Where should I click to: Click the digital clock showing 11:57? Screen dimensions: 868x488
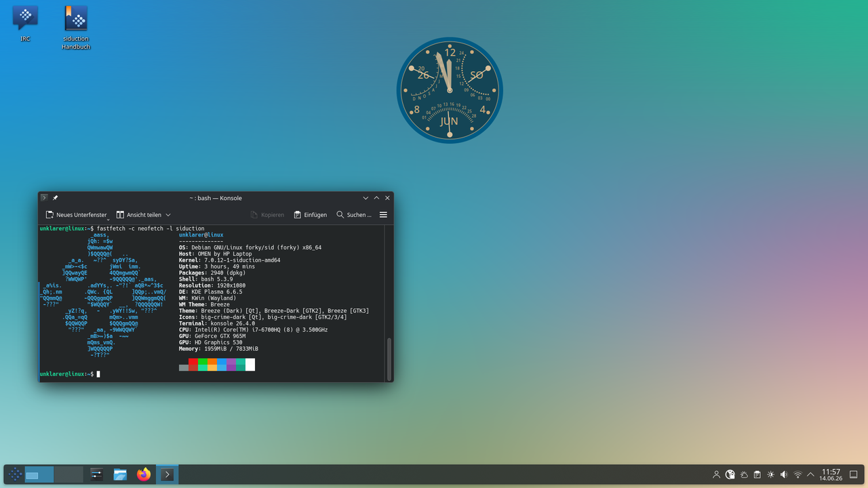(x=831, y=474)
